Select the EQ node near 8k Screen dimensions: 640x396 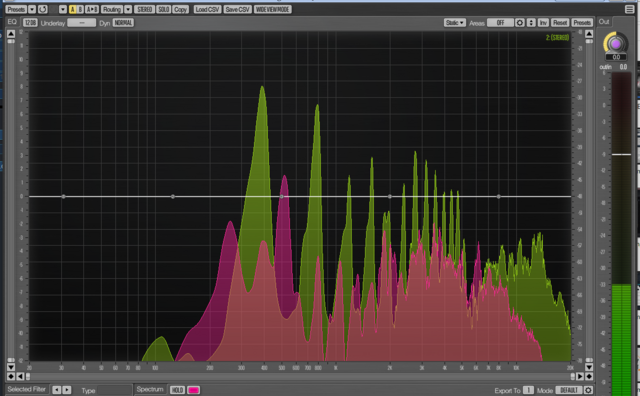(498, 196)
